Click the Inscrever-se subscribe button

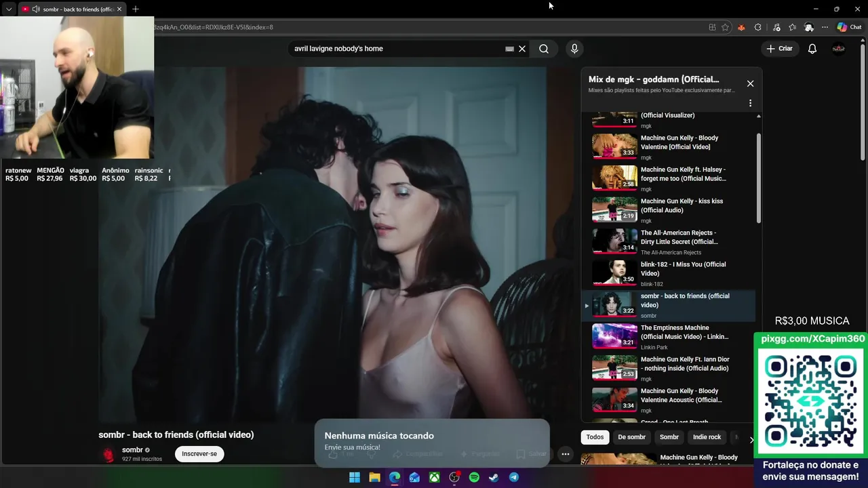(x=199, y=454)
